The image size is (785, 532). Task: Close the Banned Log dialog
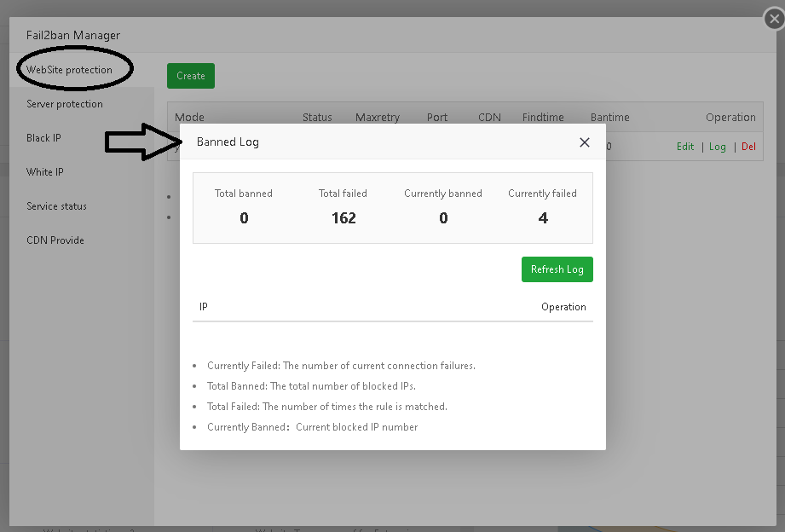pyautogui.click(x=584, y=142)
